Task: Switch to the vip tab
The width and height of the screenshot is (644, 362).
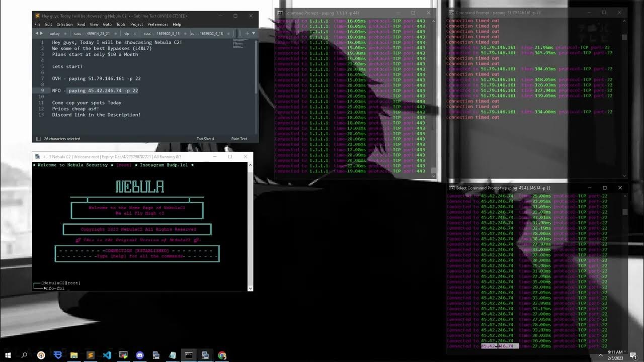Action: [x=127, y=34]
